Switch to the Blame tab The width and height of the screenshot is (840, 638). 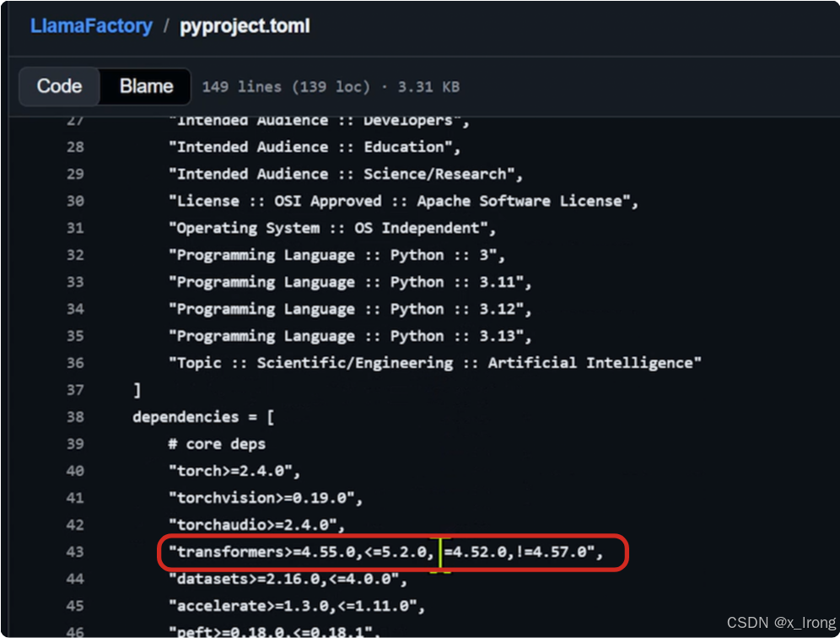tap(146, 86)
